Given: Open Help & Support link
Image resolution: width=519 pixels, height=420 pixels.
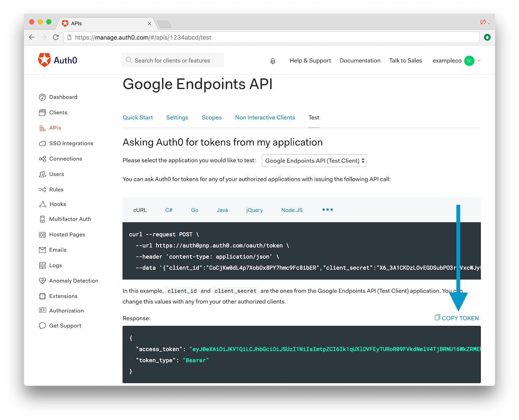Looking at the screenshot, I should point(310,61).
